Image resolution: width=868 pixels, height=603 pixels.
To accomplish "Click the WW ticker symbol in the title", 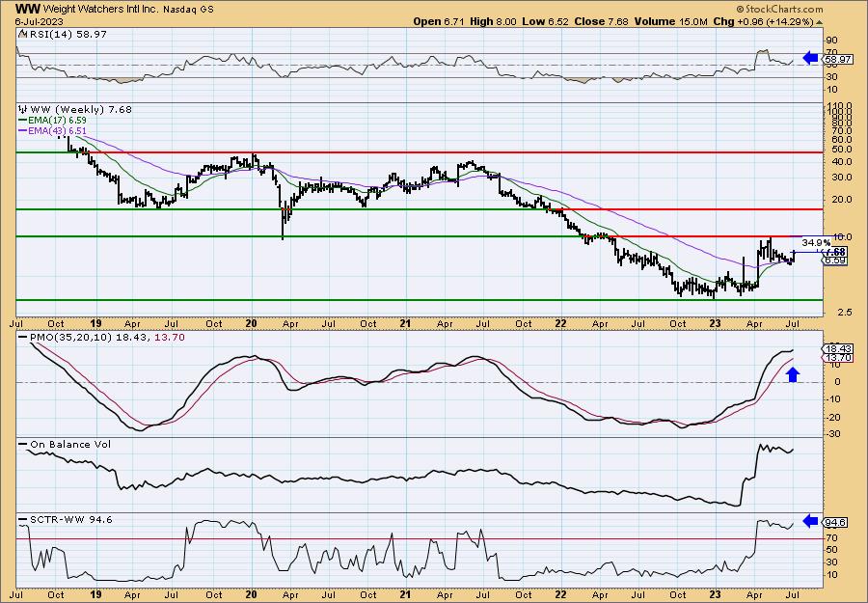I will (28, 9).
